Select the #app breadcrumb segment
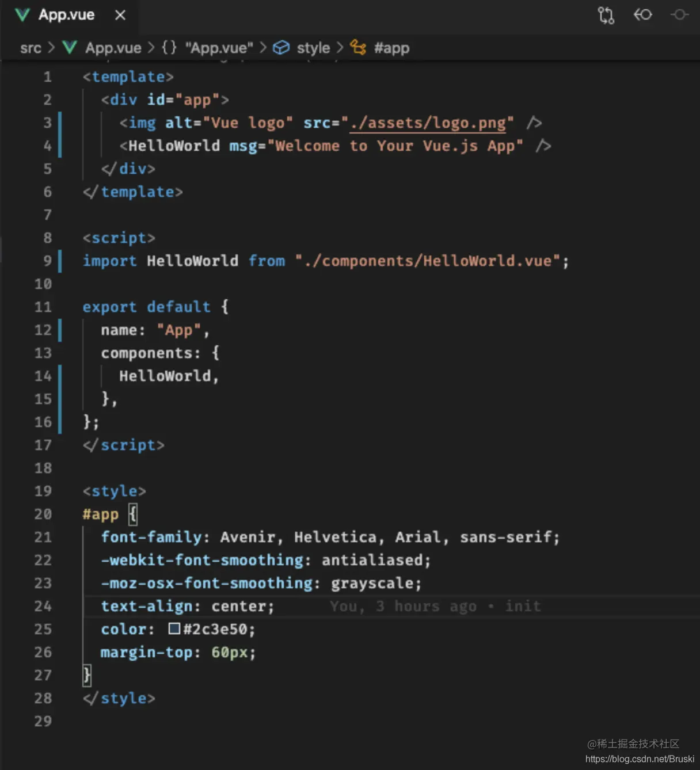 tap(391, 48)
